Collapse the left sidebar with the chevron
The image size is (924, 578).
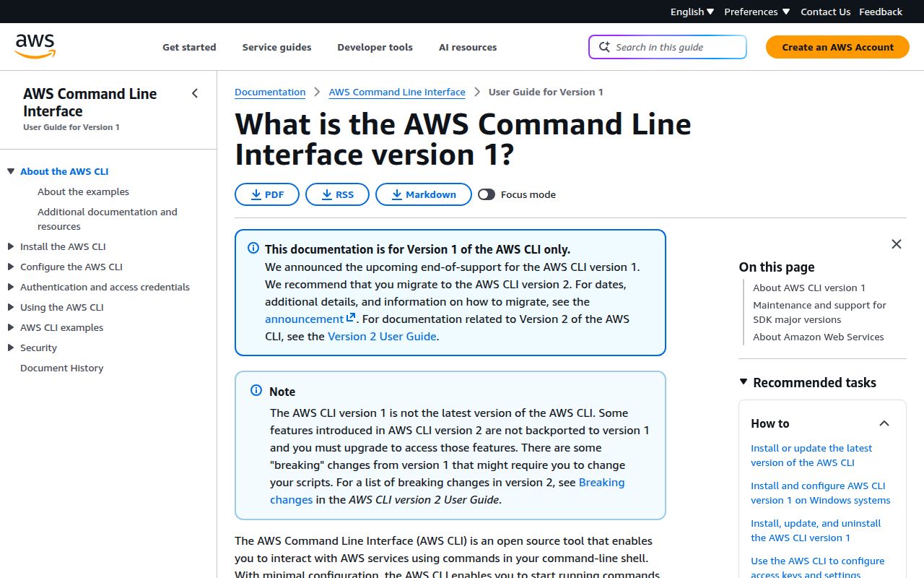pos(195,93)
